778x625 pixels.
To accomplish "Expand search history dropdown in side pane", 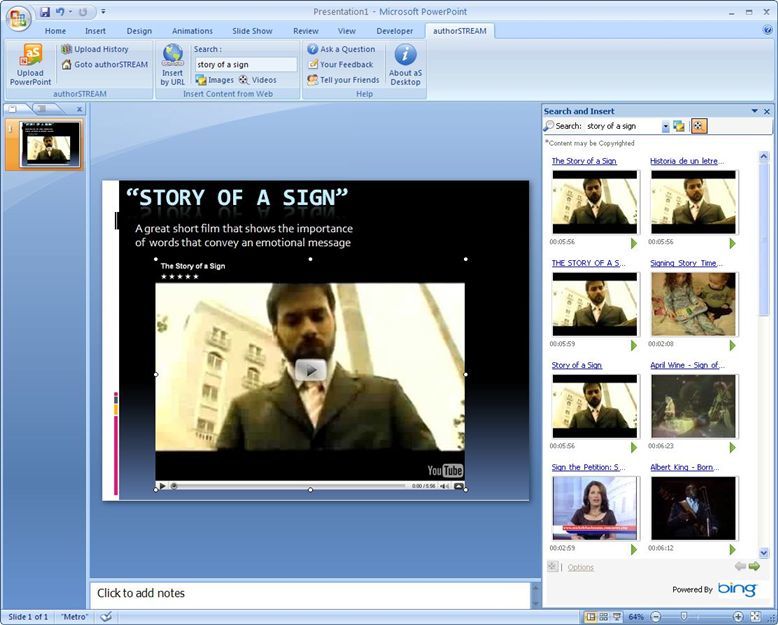I will pos(666,127).
